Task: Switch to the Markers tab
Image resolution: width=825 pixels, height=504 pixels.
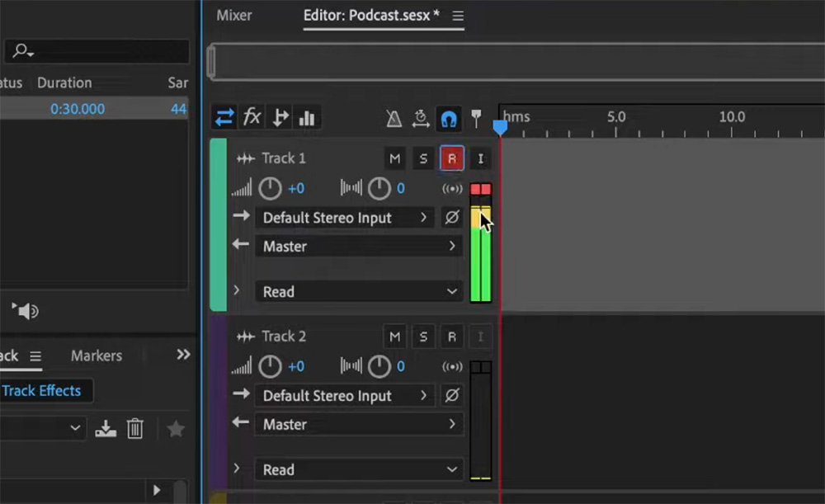Action: coord(97,356)
